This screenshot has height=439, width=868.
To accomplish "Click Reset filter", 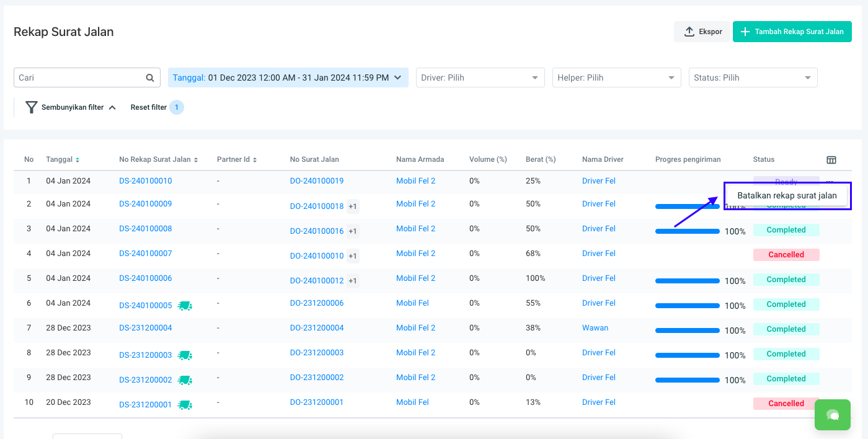I will pos(149,107).
